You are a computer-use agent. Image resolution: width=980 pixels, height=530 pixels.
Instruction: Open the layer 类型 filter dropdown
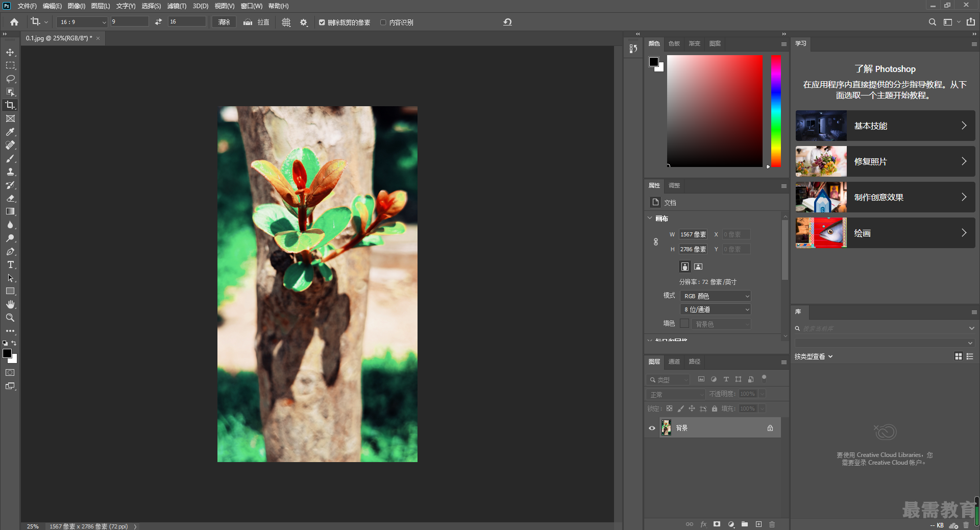(668, 380)
